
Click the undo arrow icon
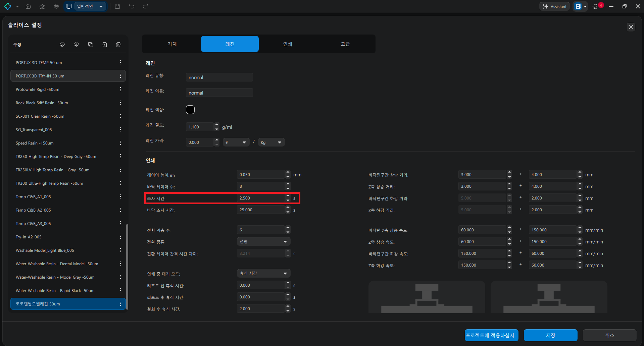tap(132, 6)
